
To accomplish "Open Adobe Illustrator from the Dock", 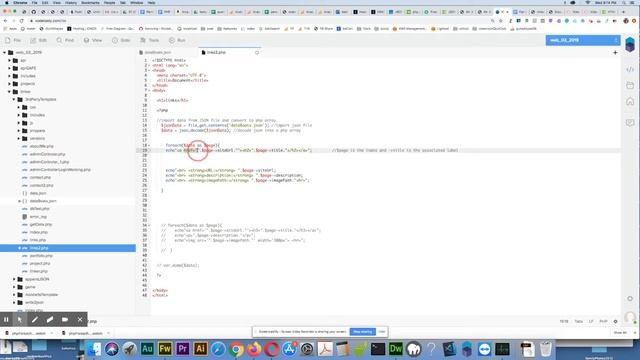I will pos(200,349).
